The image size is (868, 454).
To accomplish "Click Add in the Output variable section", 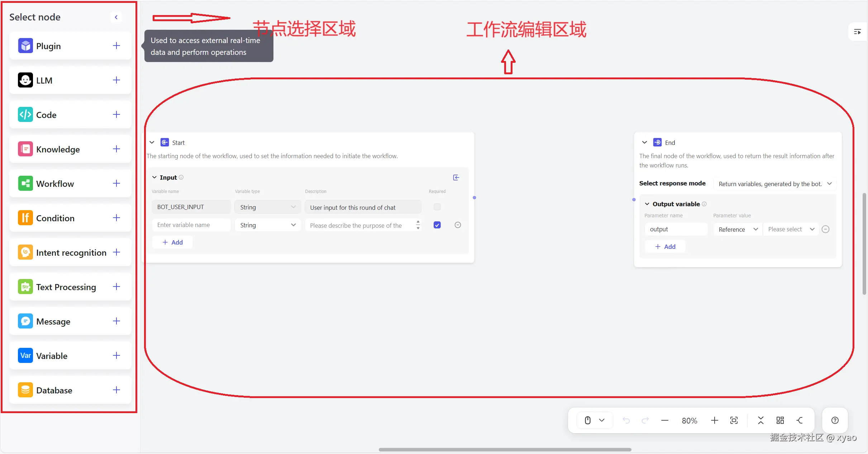I will pos(665,246).
